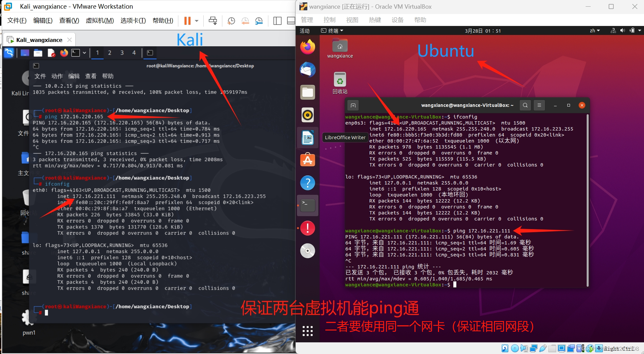Open VMware 选项卡(T) menu

tap(133, 21)
